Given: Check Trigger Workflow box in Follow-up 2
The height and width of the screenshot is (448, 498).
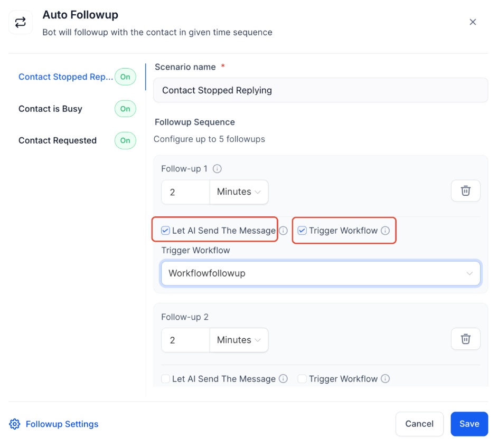Looking at the screenshot, I should coord(302,379).
